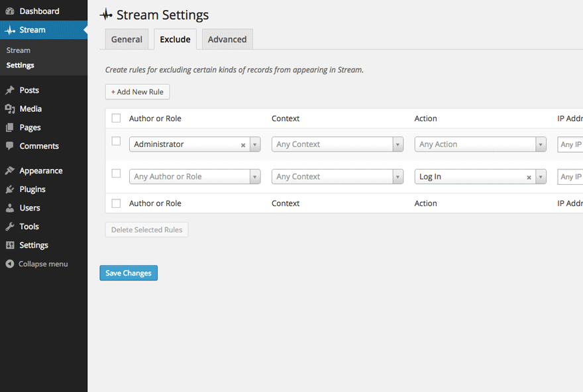
Task: Clear the Log In selection with x
Action: 529,177
